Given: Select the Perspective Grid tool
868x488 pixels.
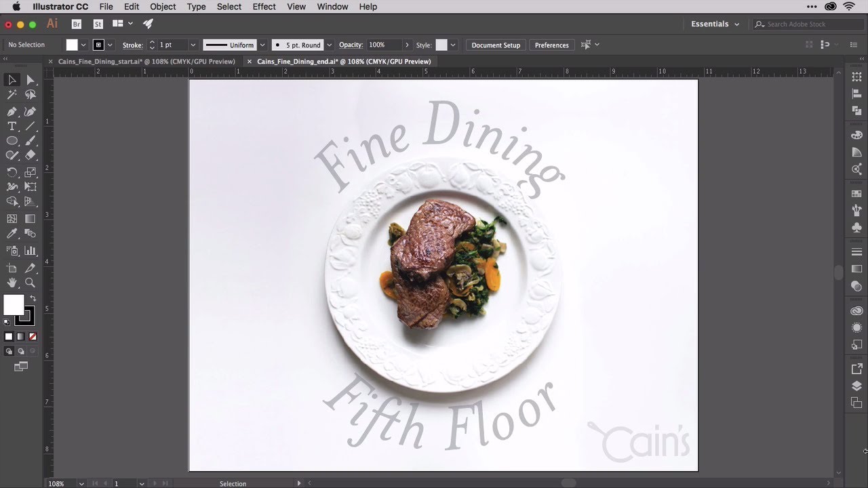Looking at the screenshot, I should pyautogui.click(x=30, y=202).
